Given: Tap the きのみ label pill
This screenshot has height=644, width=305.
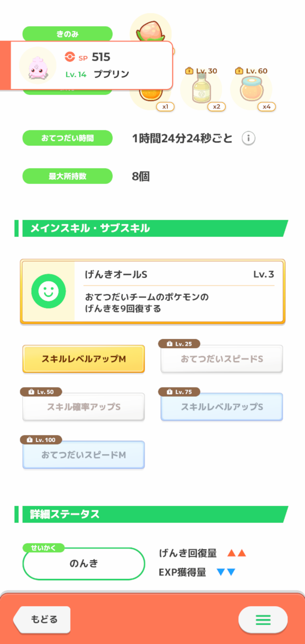Looking at the screenshot, I should [x=68, y=34].
